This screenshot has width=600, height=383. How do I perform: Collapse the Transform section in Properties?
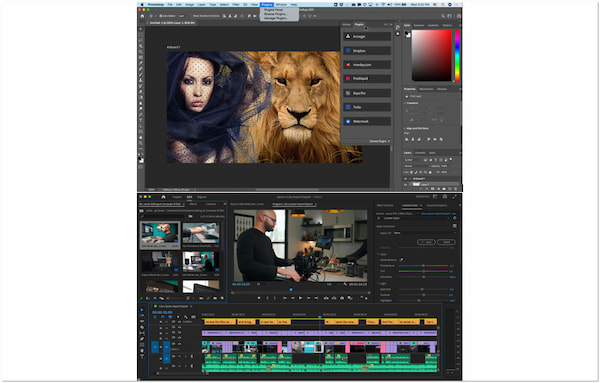click(406, 103)
